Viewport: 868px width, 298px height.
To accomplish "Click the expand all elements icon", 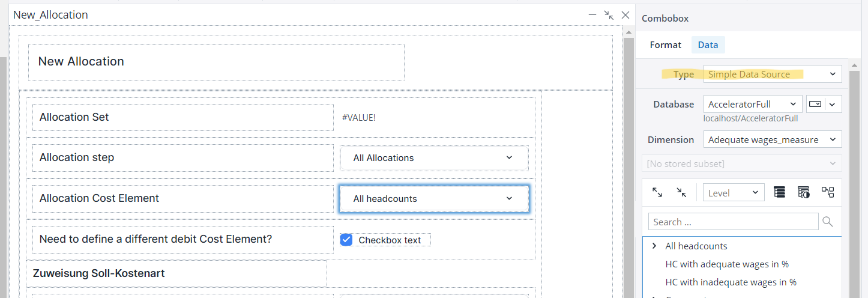I will pyautogui.click(x=657, y=192).
